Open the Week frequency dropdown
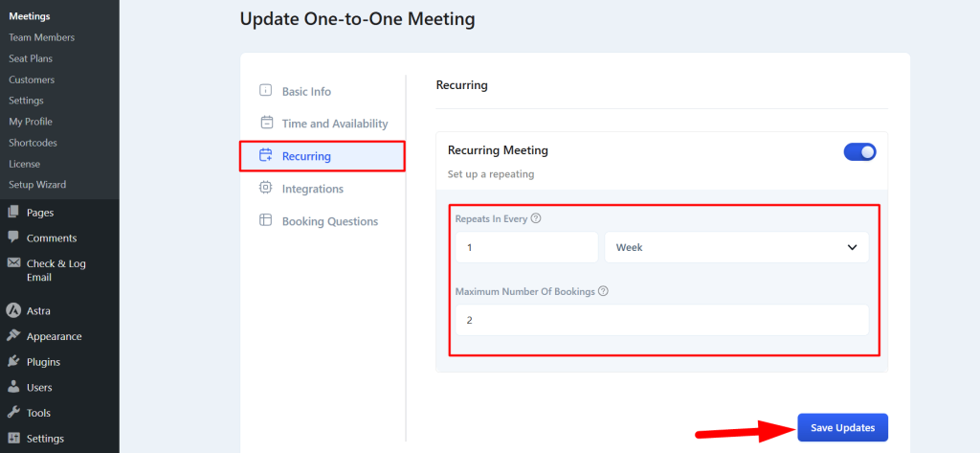The image size is (980, 453). click(x=736, y=247)
